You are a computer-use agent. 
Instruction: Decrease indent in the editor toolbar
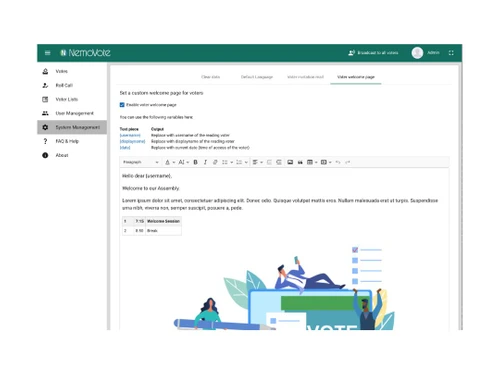[x=269, y=162]
